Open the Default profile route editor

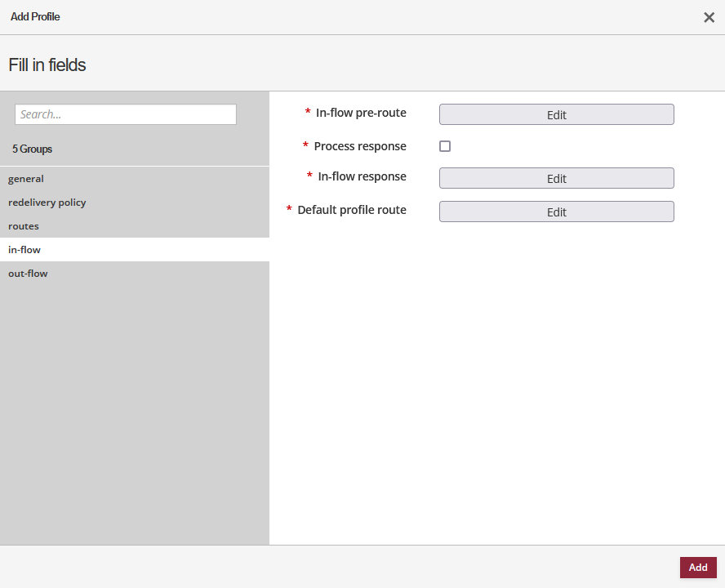pos(556,211)
